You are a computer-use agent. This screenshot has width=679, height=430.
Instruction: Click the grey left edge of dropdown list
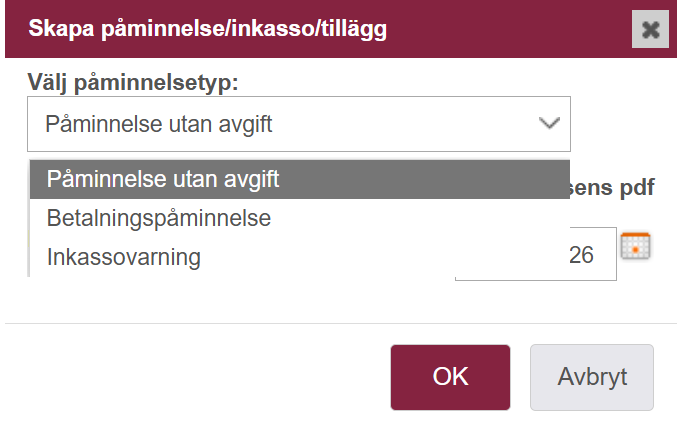(x=29, y=218)
